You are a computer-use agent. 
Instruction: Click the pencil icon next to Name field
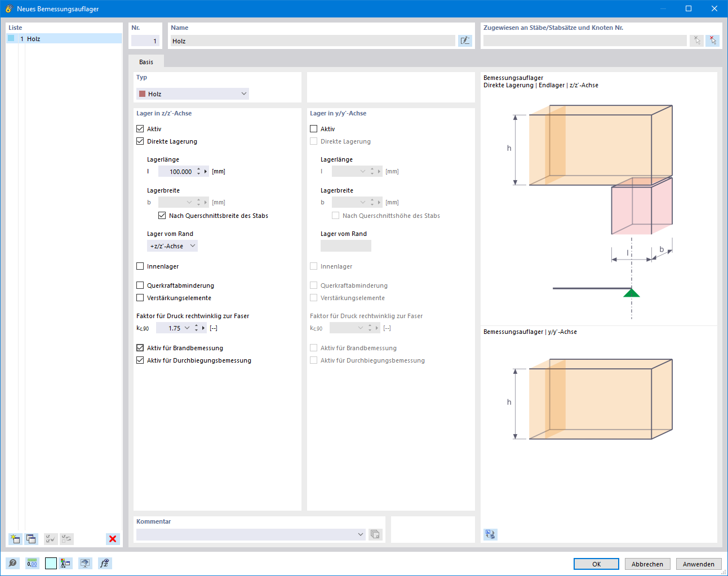(x=465, y=40)
